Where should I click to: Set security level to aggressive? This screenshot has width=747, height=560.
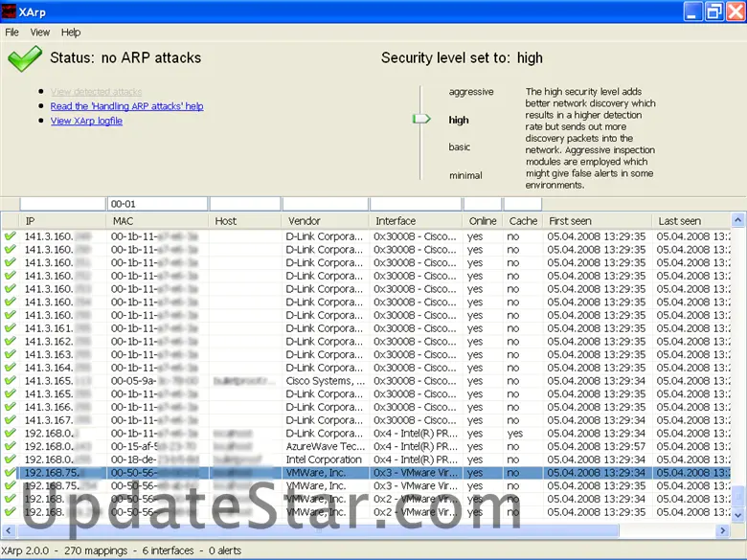(471, 92)
